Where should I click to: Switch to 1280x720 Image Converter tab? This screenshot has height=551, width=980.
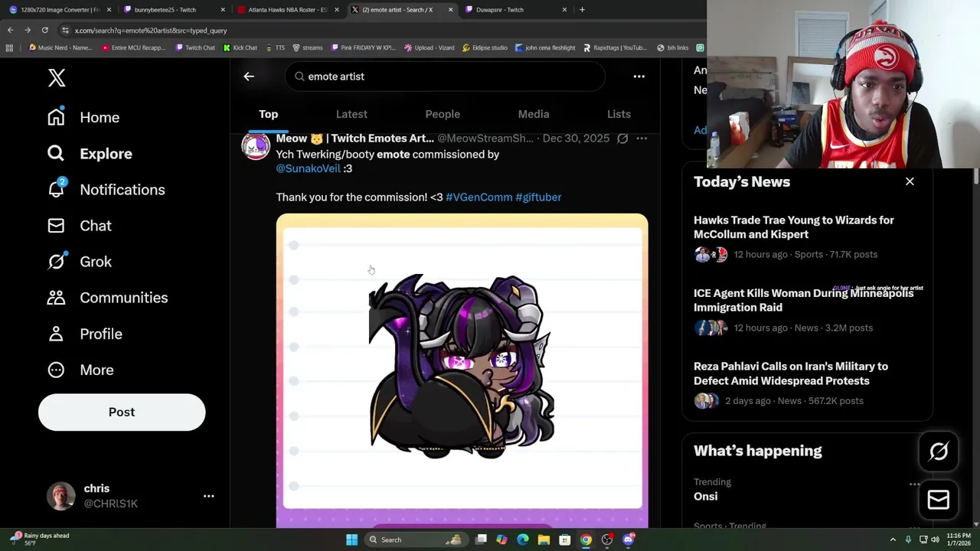tap(60, 10)
